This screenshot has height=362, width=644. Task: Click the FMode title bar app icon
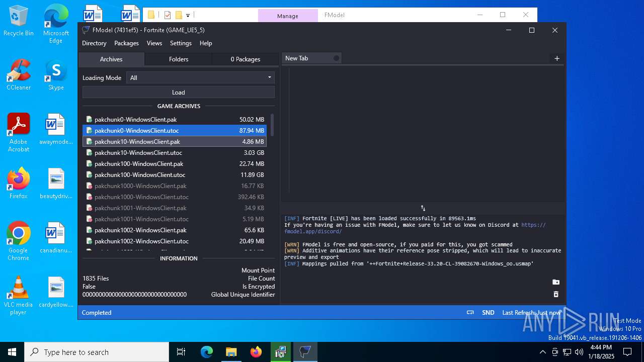click(86, 30)
